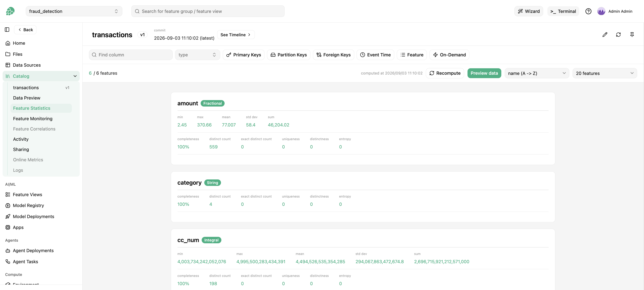Click the category feature name
This screenshot has height=290, width=644.
(189, 183)
